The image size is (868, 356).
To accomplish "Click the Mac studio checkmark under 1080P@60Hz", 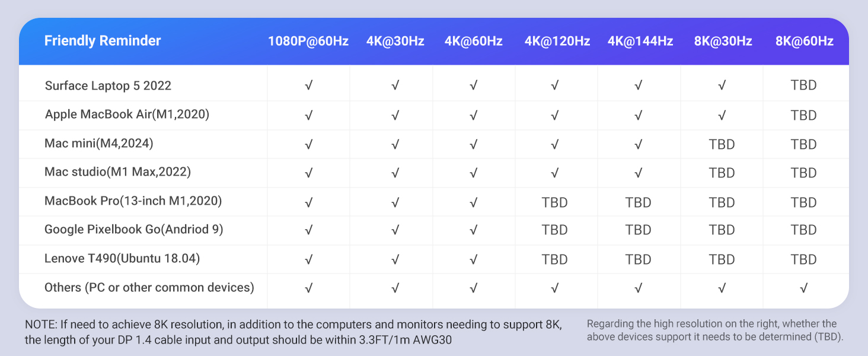I will 308,173.
